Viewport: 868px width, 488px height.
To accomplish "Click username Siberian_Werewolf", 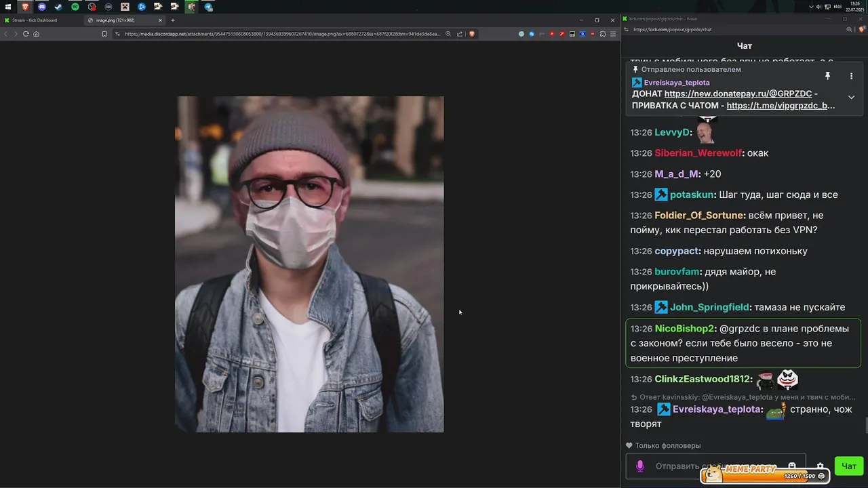I will (698, 153).
